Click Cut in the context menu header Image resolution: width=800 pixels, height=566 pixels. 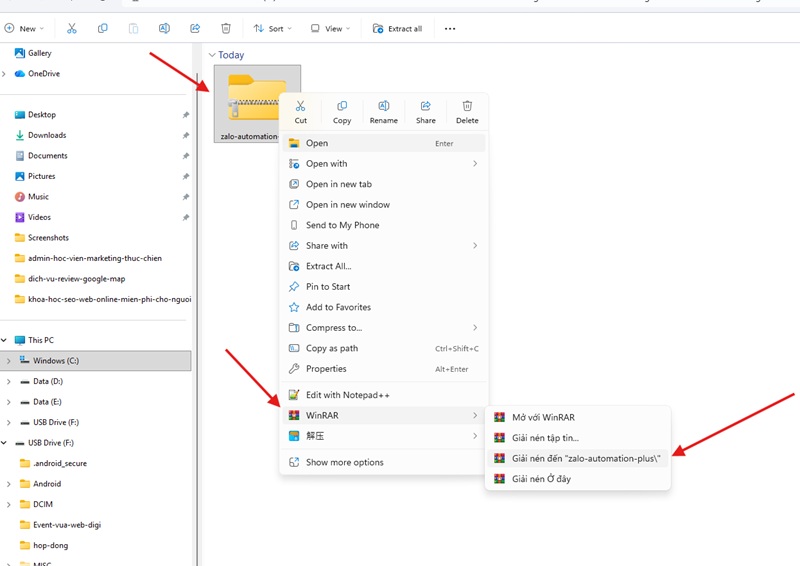[x=301, y=112]
